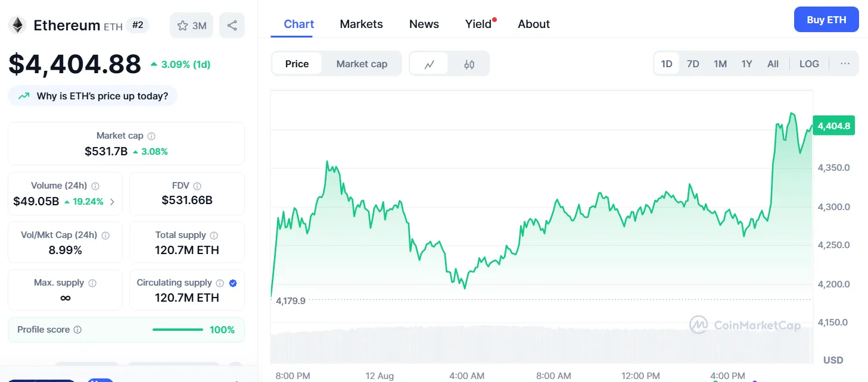Click the Circulating supply verified badge
Viewport: 868px width, 382px height.
pyautogui.click(x=233, y=283)
